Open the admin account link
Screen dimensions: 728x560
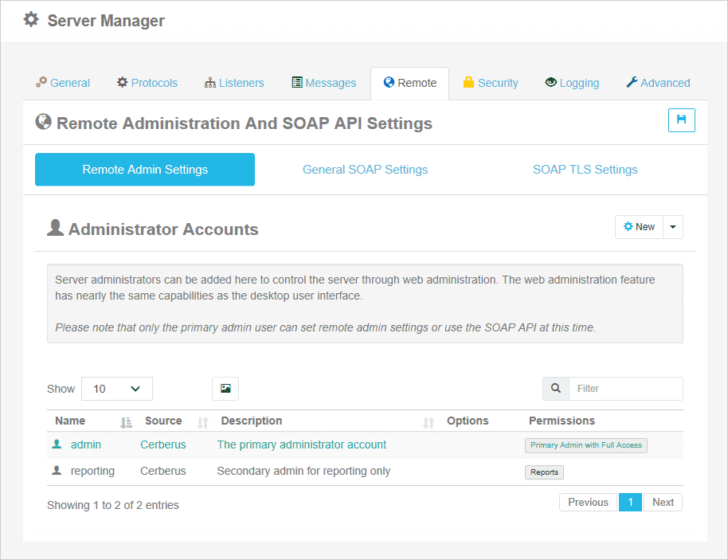pos(86,444)
